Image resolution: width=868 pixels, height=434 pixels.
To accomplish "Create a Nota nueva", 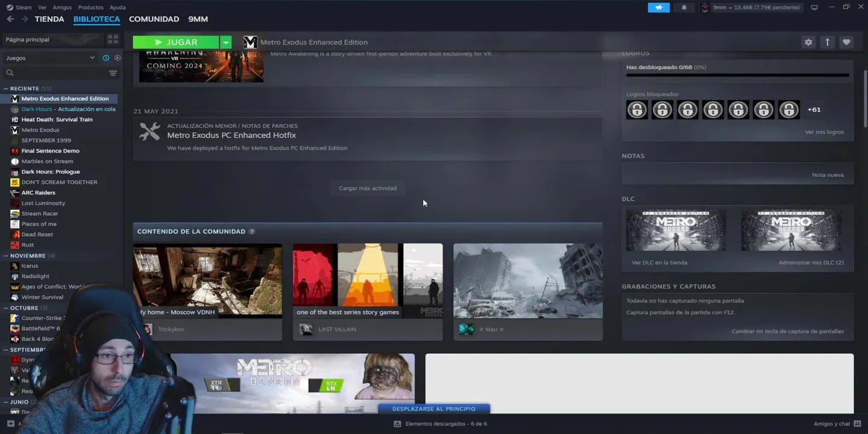I will click(828, 175).
